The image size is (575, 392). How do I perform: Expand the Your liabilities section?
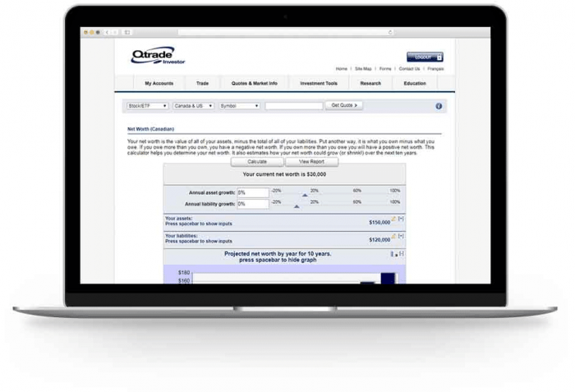click(401, 236)
